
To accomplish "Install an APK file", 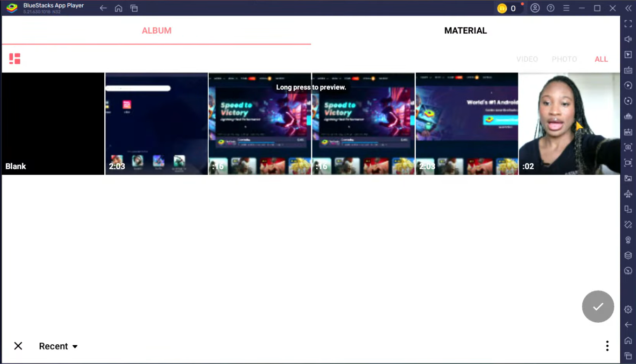I will 628,132.
